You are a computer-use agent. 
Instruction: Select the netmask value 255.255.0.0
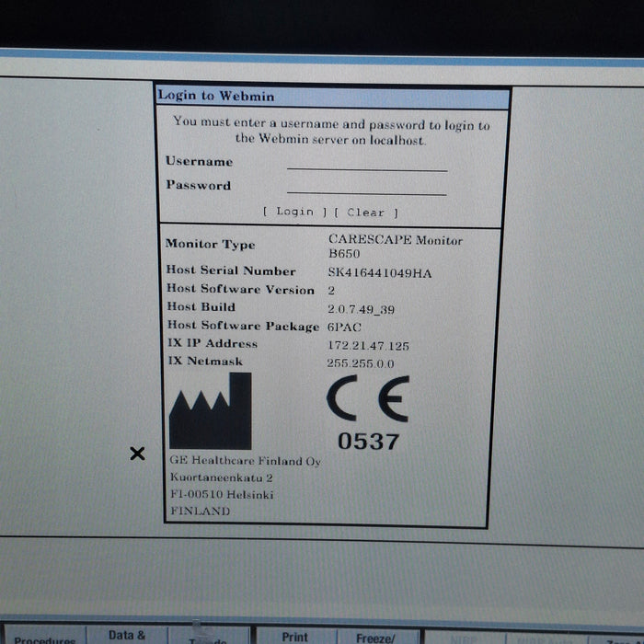(x=361, y=363)
